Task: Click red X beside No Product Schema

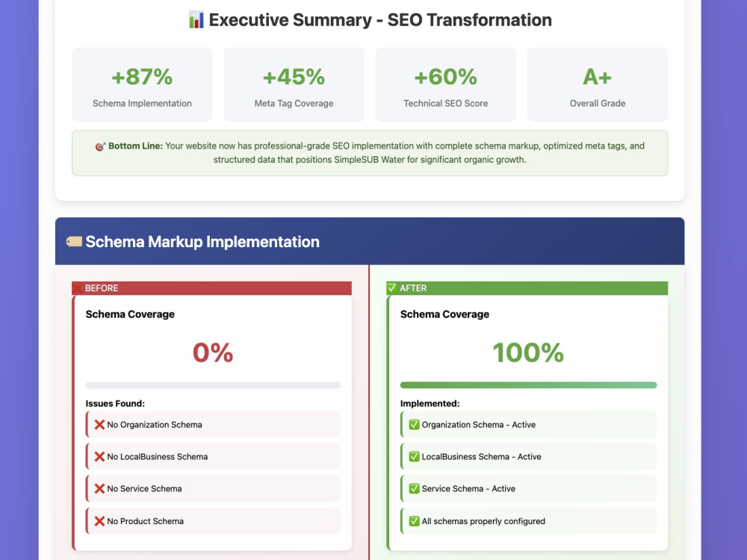Action: click(x=99, y=521)
